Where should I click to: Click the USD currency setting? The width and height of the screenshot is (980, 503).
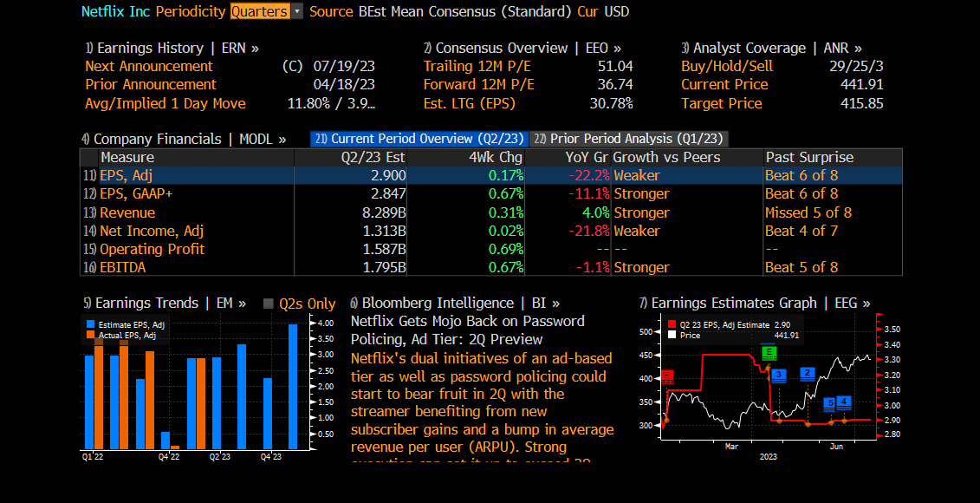(616, 11)
